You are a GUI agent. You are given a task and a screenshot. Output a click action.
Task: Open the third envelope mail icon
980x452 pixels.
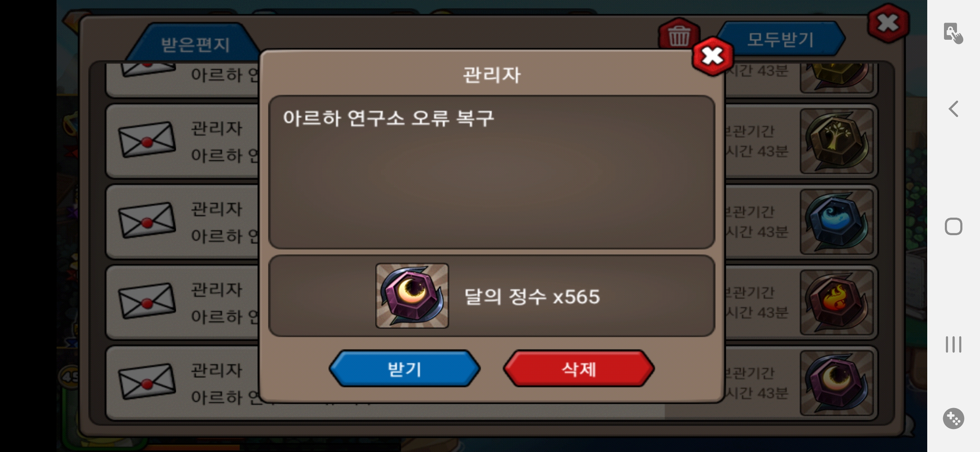(x=147, y=220)
